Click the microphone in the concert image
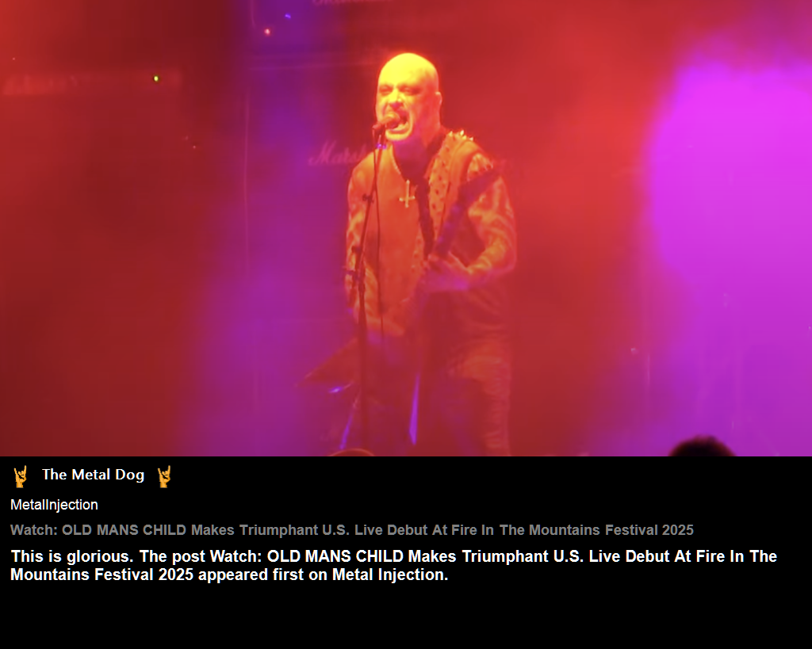 tap(385, 123)
